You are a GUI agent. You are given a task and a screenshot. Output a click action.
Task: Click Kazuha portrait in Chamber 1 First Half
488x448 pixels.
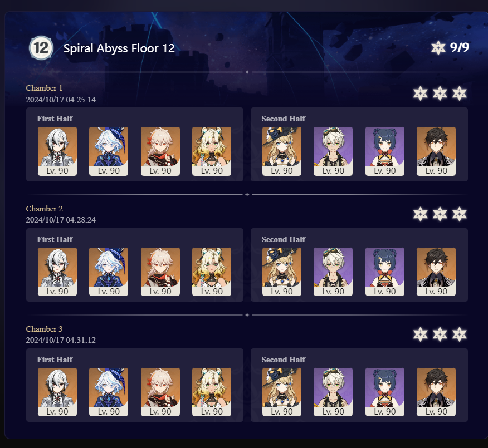tap(160, 151)
